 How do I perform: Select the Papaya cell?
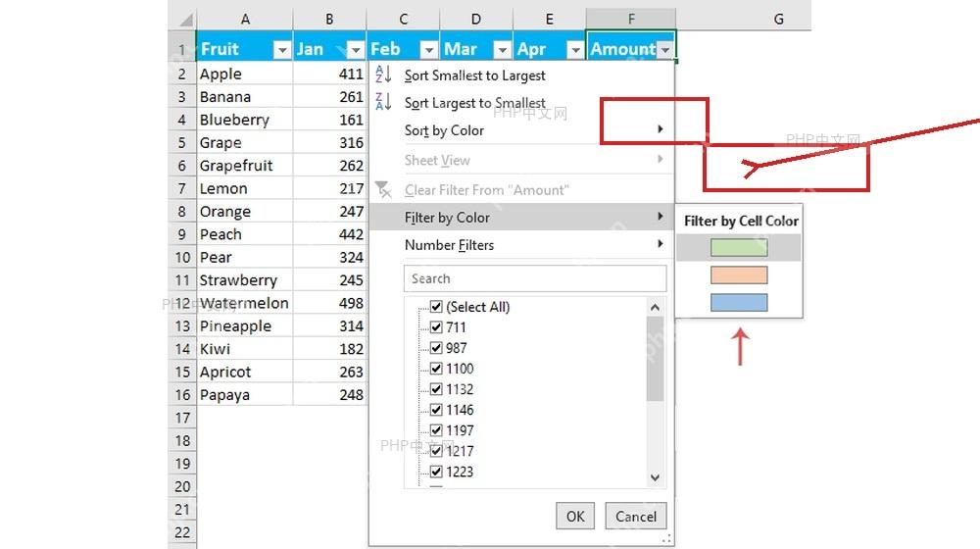[x=244, y=394]
